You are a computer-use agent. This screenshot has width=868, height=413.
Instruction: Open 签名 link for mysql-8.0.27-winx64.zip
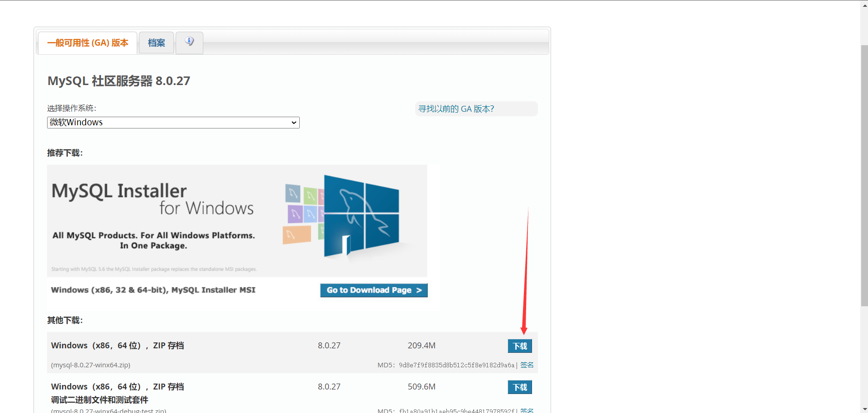click(x=527, y=365)
